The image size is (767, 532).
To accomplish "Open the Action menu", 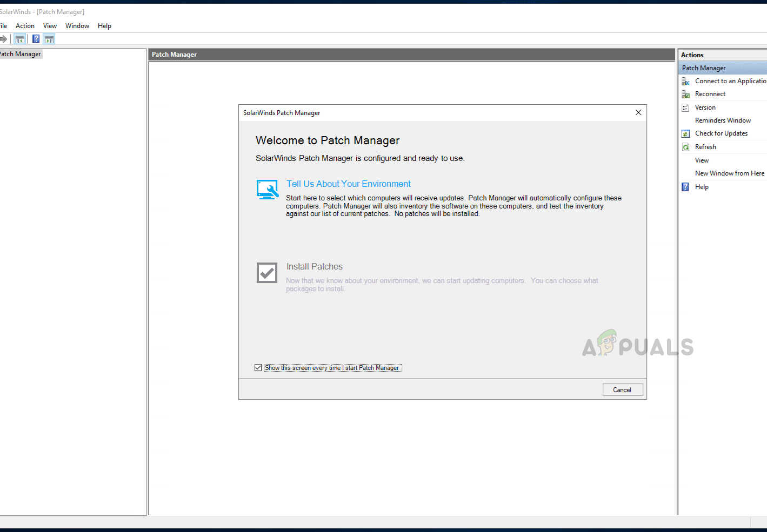I will tap(25, 26).
